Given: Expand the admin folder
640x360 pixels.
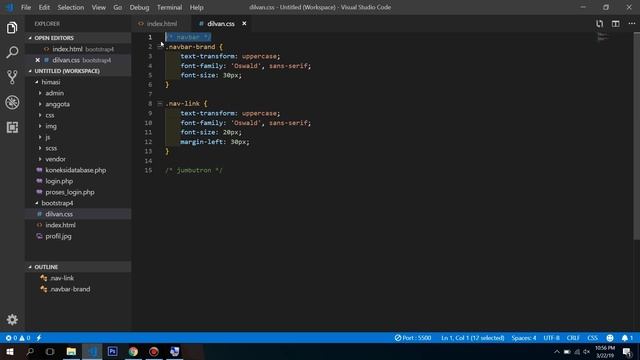Looking at the screenshot, I should pyautogui.click(x=40, y=93).
